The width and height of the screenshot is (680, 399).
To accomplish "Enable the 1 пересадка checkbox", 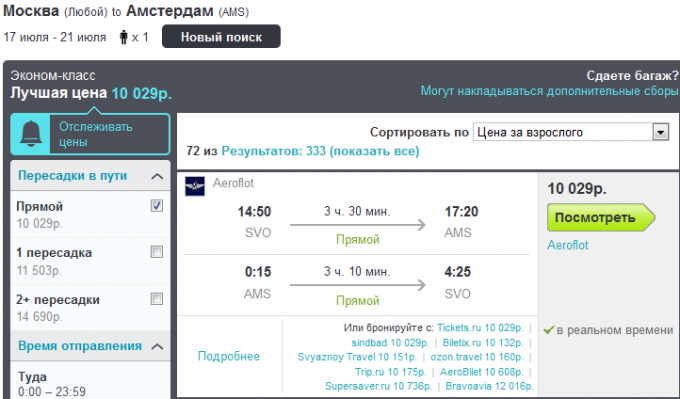I will [157, 252].
